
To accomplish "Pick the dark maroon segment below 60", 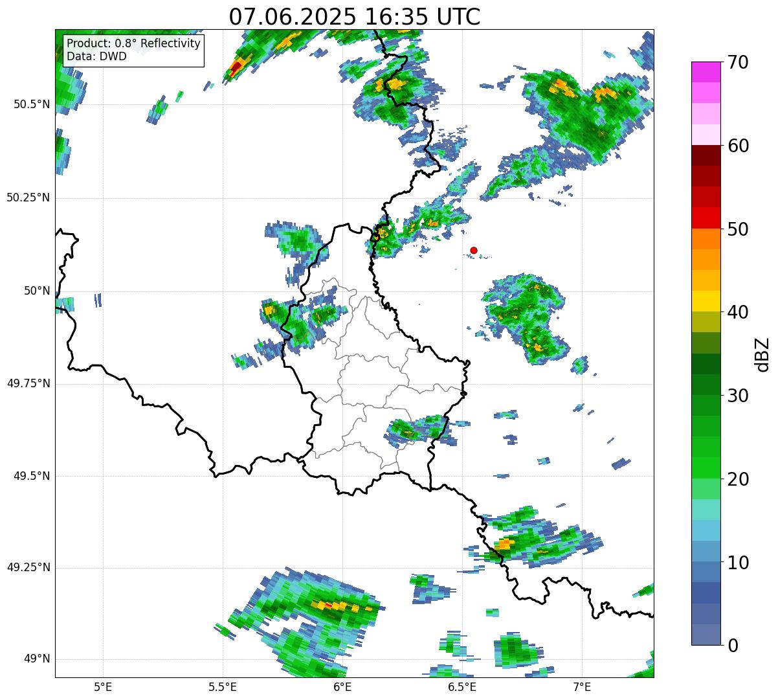I will pos(706,155).
